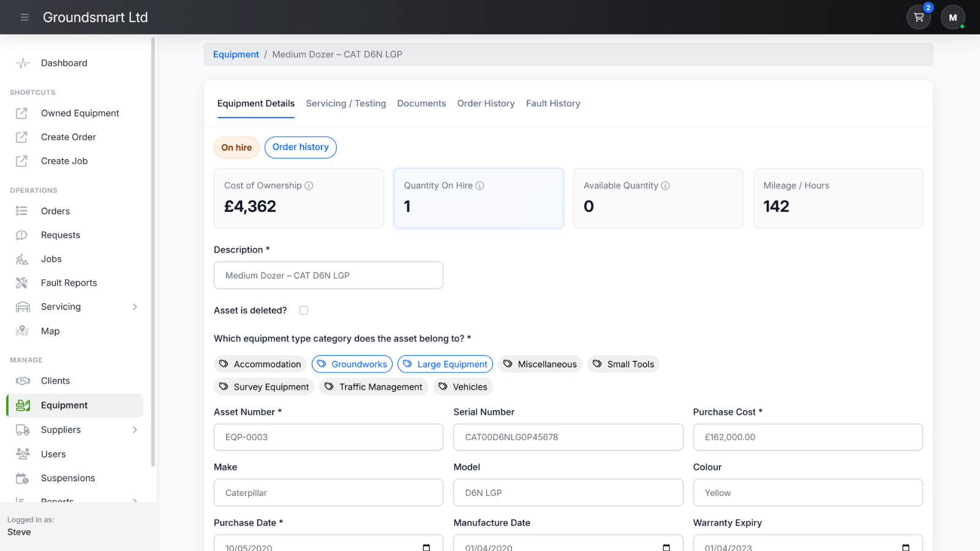This screenshot has width=980, height=551.
Task: Click the Order history button
Action: pos(300,147)
